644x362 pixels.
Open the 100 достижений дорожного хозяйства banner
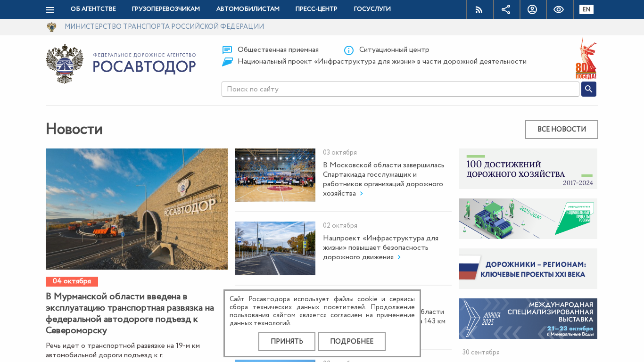tap(528, 169)
